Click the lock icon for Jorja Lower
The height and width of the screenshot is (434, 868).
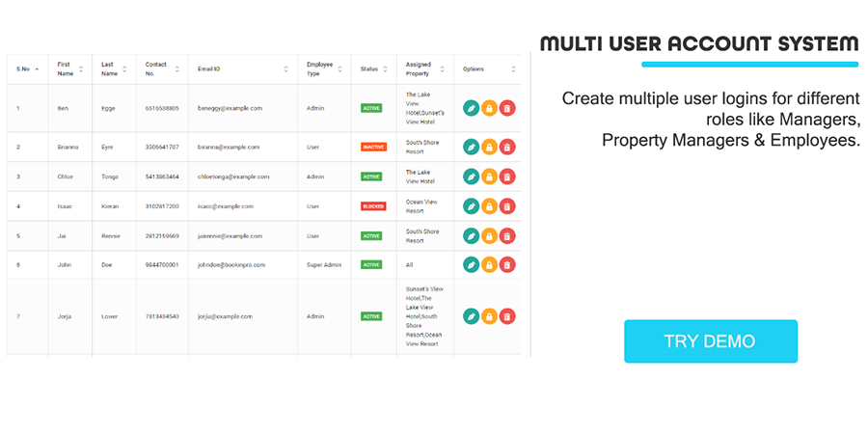pyautogui.click(x=489, y=315)
